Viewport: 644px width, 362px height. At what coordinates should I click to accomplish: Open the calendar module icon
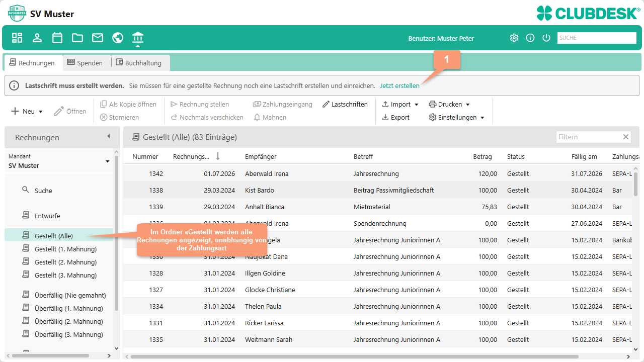tap(57, 38)
